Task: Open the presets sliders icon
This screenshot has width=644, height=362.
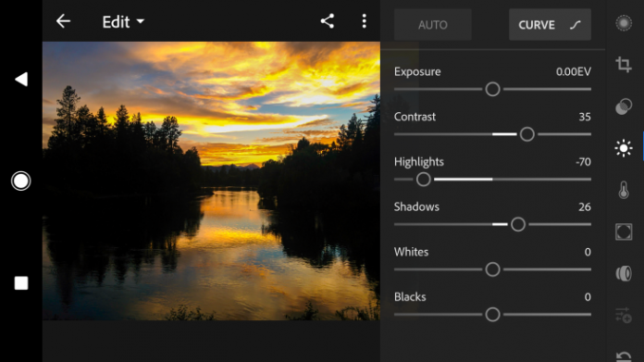Action: coord(624,315)
